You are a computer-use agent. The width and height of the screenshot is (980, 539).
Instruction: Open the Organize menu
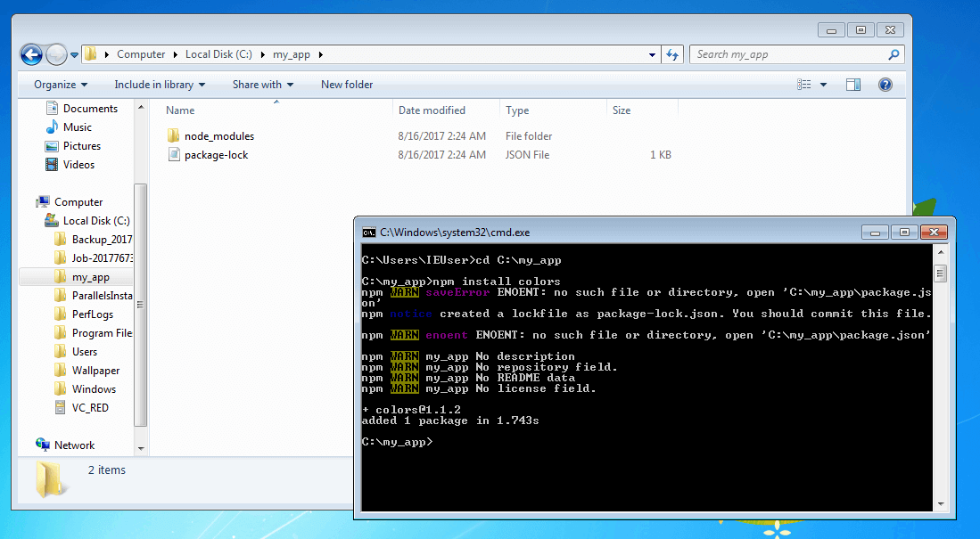(61, 85)
